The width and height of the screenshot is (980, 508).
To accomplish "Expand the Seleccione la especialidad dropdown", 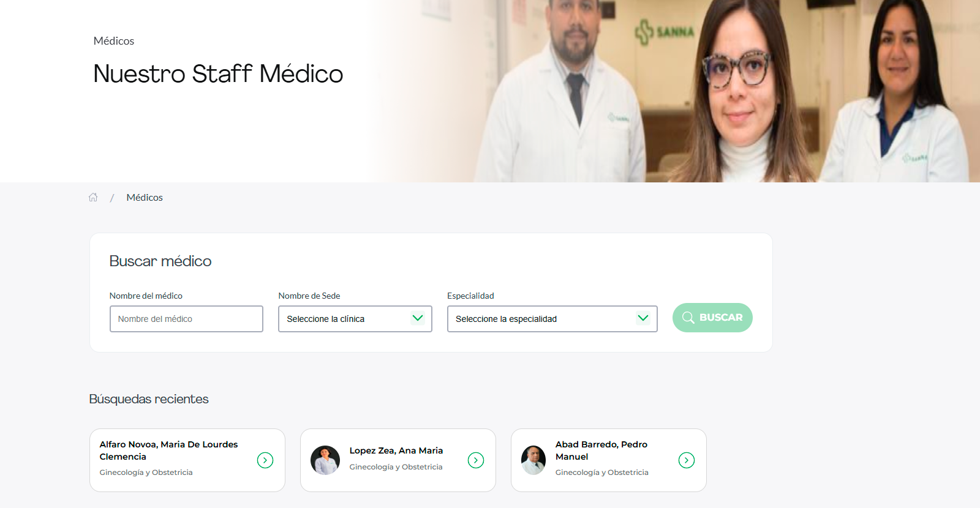I will pyautogui.click(x=552, y=319).
